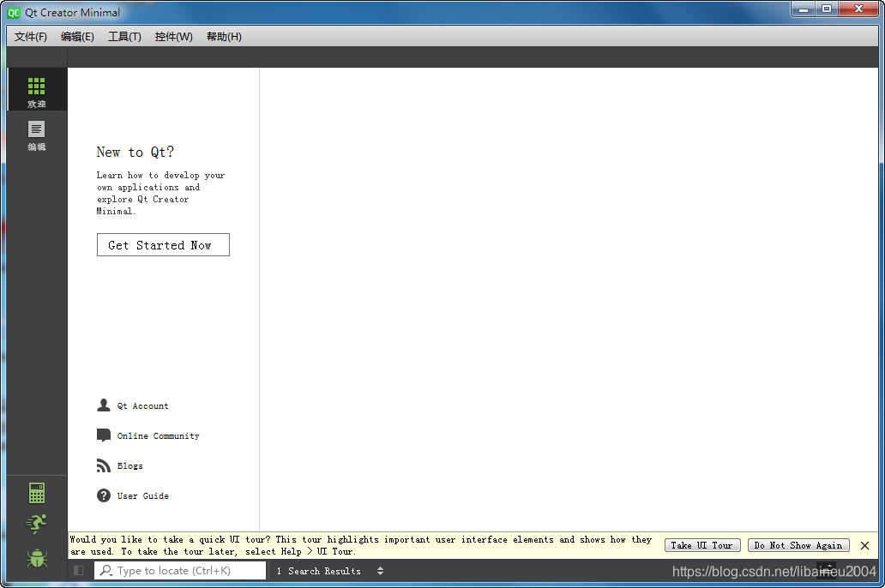Click the Get Started Now button
The width and height of the screenshot is (885, 588).
tap(163, 244)
